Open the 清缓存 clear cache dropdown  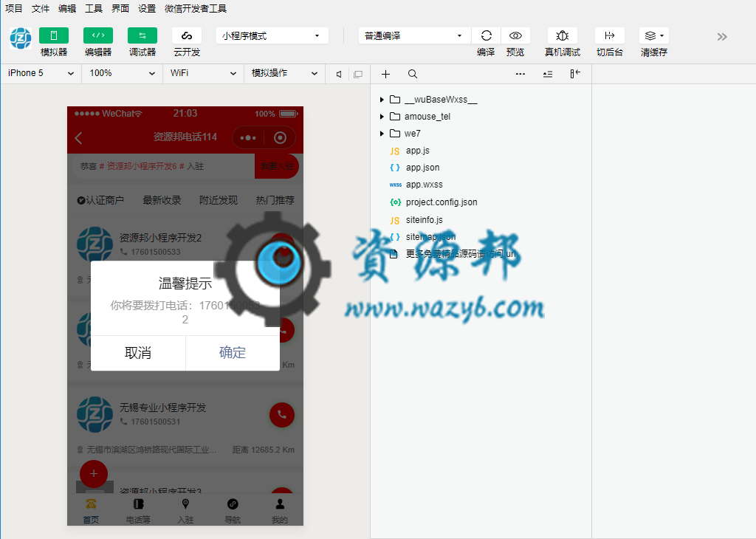pos(654,35)
